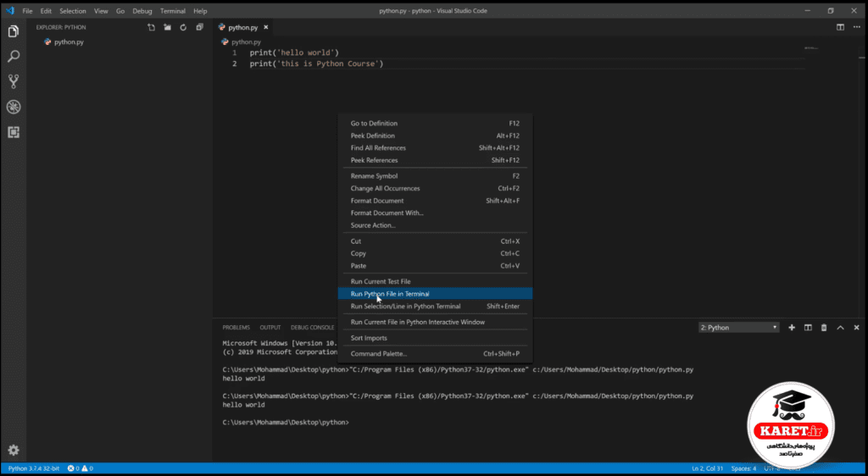Kill the terminal with trash icon
868x476 pixels.
[824, 327]
